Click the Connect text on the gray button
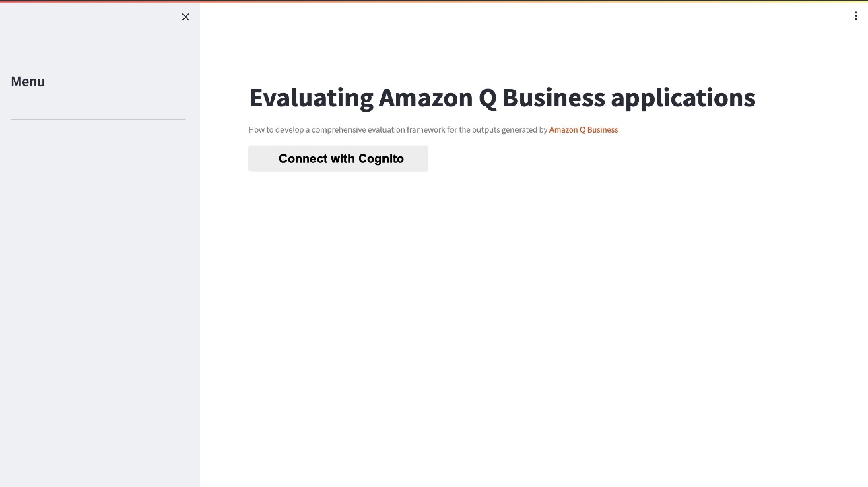 [301, 159]
